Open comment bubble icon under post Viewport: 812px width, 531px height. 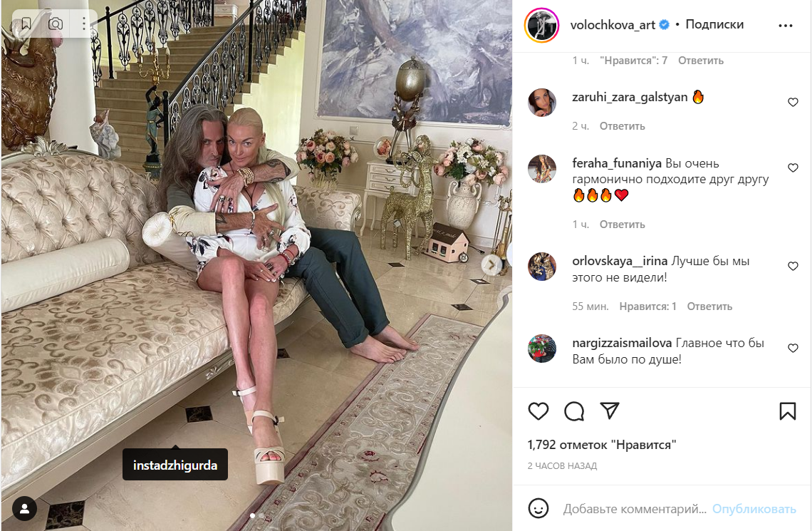(574, 411)
